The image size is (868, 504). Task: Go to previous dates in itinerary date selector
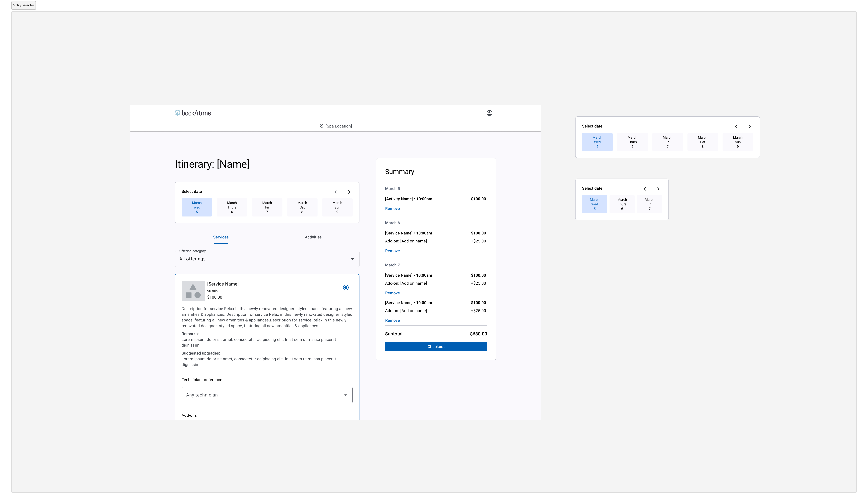point(336,192)
